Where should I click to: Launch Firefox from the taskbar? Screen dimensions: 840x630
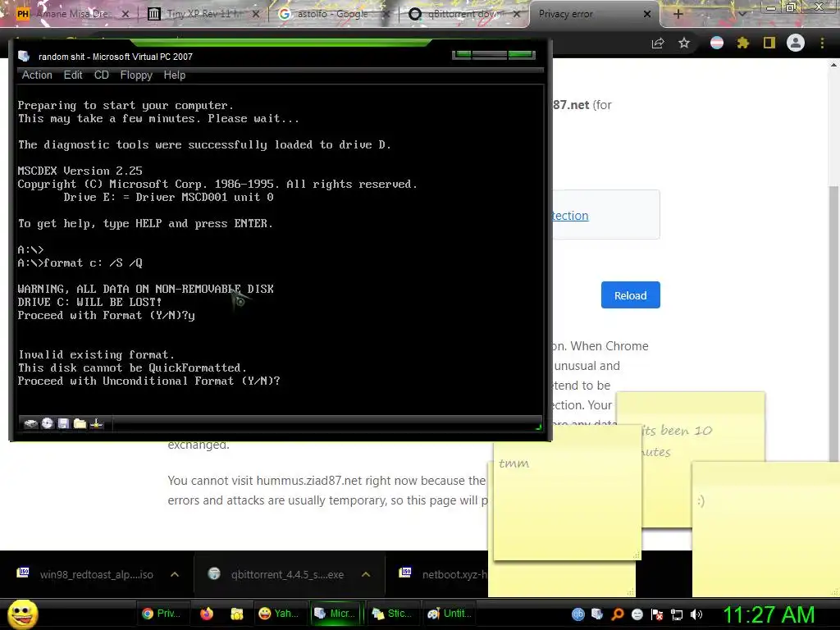(x=206, y=614)
